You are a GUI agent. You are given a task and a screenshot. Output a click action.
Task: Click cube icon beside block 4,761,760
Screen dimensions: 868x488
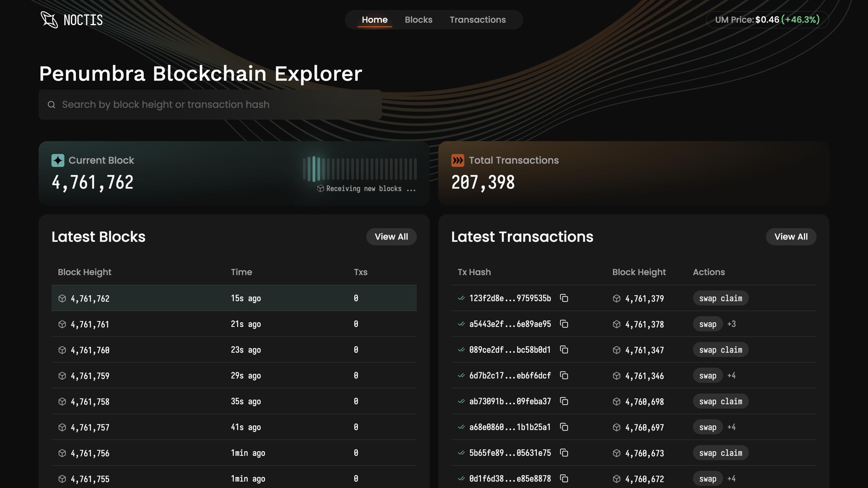point(62,350)
